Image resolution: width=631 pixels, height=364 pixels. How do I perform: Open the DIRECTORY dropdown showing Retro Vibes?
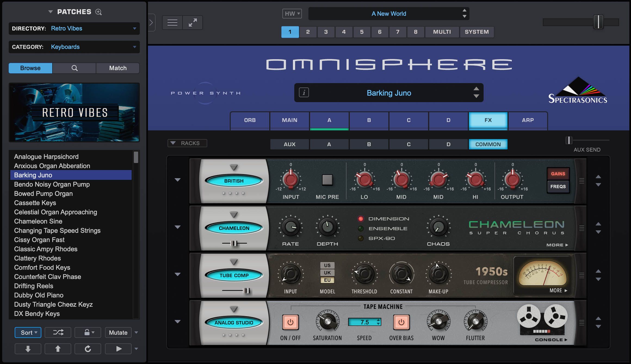coord(135,28)
